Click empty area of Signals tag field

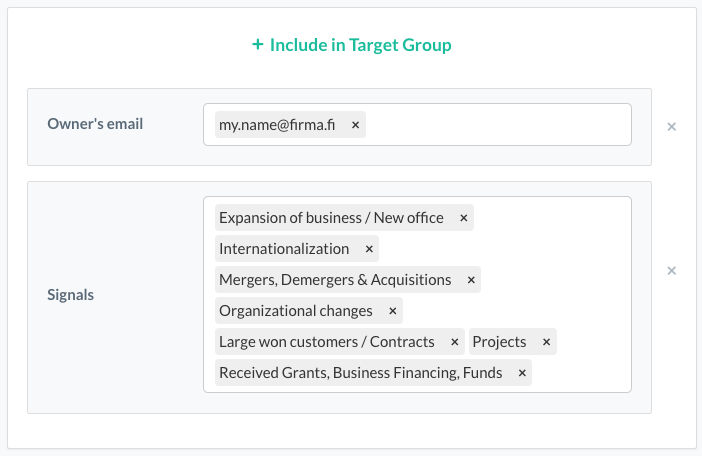click(580, 373)
